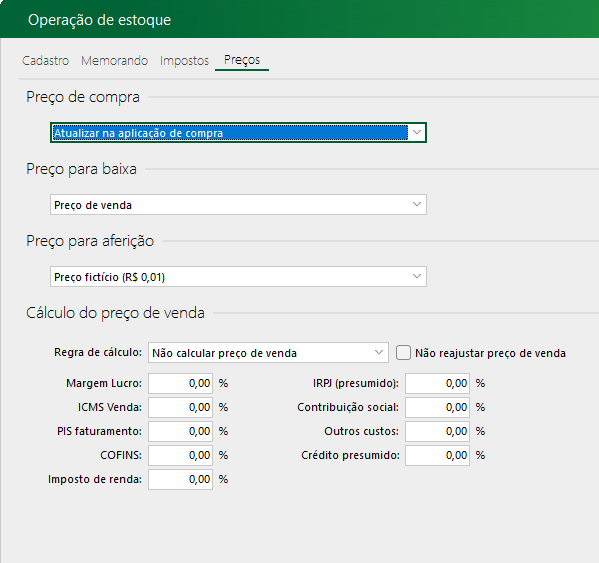Click the Outros custos input field
Screen dimensions: 599x563
pos(437,431)
